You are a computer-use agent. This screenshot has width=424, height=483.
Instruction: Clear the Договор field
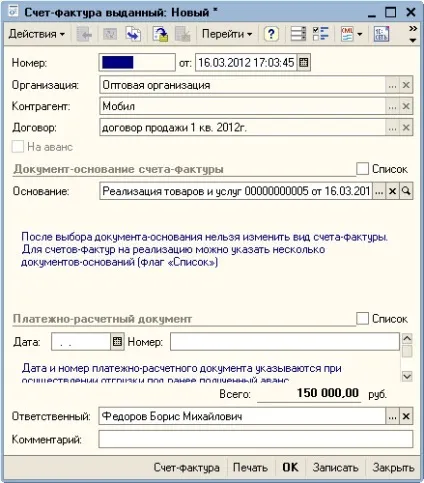coord(406,128)
